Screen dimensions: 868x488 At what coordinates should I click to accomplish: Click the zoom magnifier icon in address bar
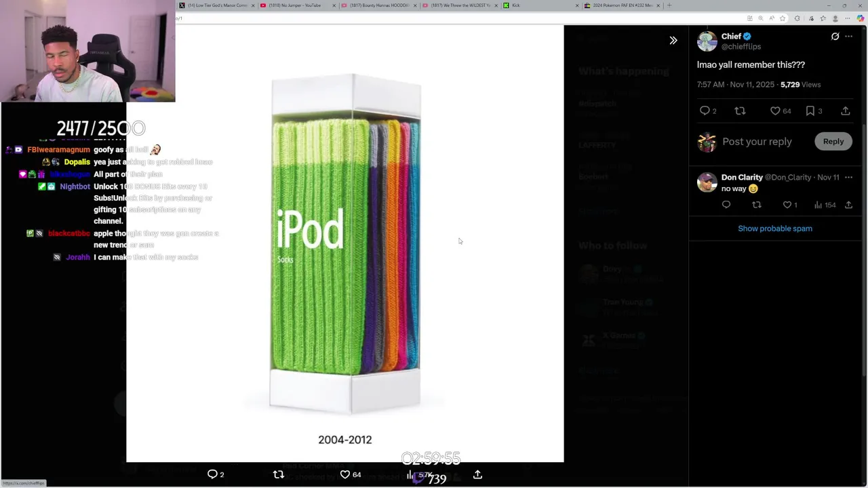click(x=761, y=18)
